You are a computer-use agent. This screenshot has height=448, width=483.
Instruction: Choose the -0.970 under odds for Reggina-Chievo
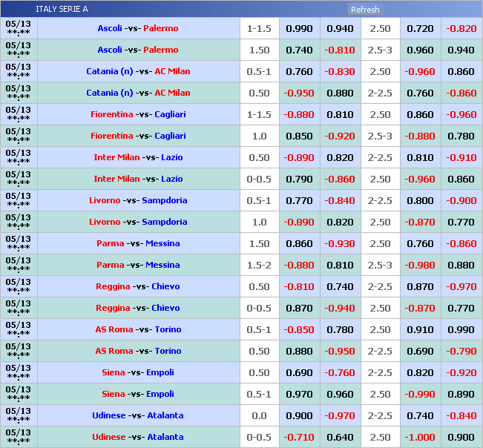[461, 286]
